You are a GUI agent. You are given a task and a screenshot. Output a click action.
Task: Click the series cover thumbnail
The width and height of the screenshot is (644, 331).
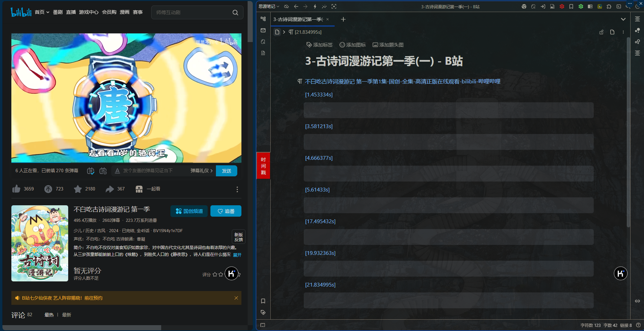(x=40, y=243)
